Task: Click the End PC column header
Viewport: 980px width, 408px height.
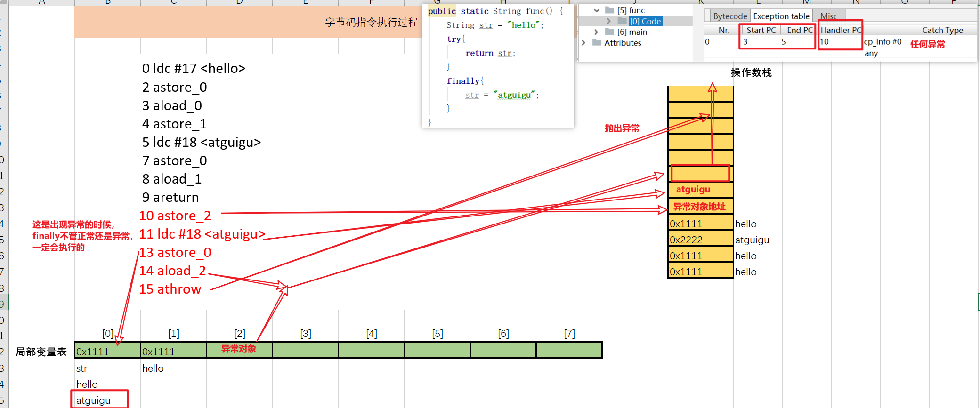Action: pyautogui.click(x=800, y=30)
